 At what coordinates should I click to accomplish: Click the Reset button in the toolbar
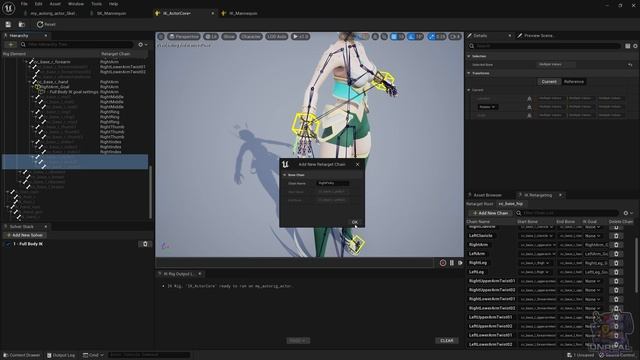[x=46, y=24]
